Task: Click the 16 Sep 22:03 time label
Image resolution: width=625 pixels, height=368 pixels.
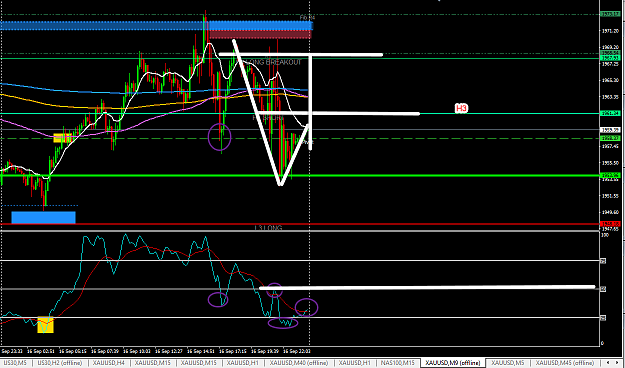Action: coord(297,352)
